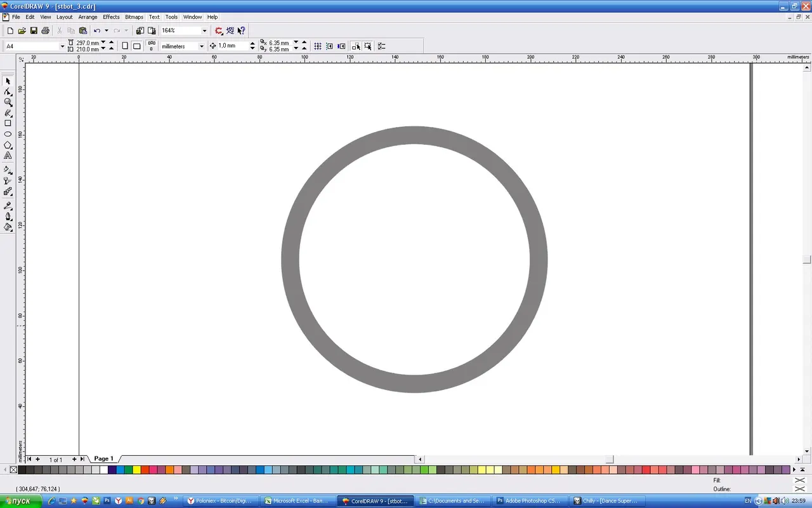Image resolution: width=812 pixels, height=508 pixels.
Task: Open the A4 paper size dropdown
Action: pos(62,46)
